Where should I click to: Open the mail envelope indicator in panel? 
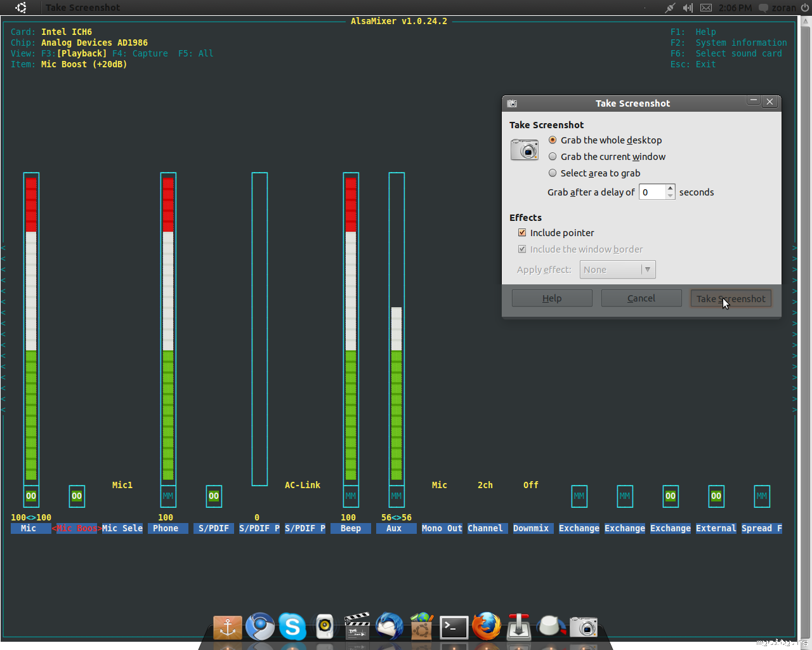click(x=706, y=8)
